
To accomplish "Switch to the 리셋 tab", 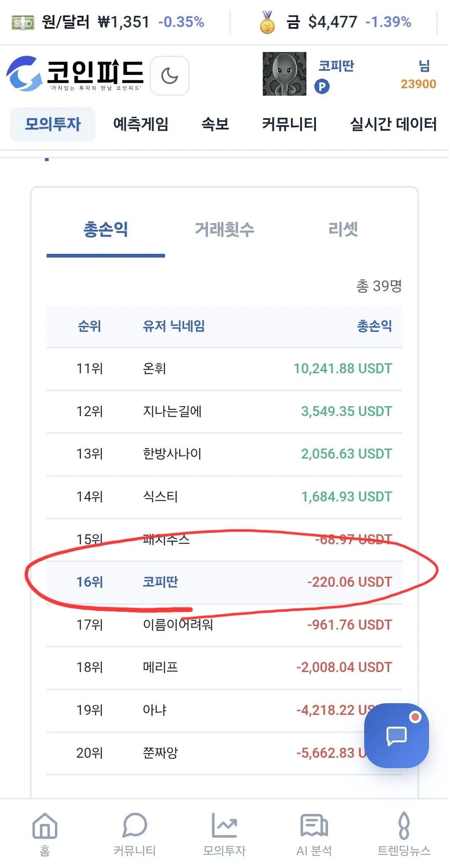I will pos(343,230).
